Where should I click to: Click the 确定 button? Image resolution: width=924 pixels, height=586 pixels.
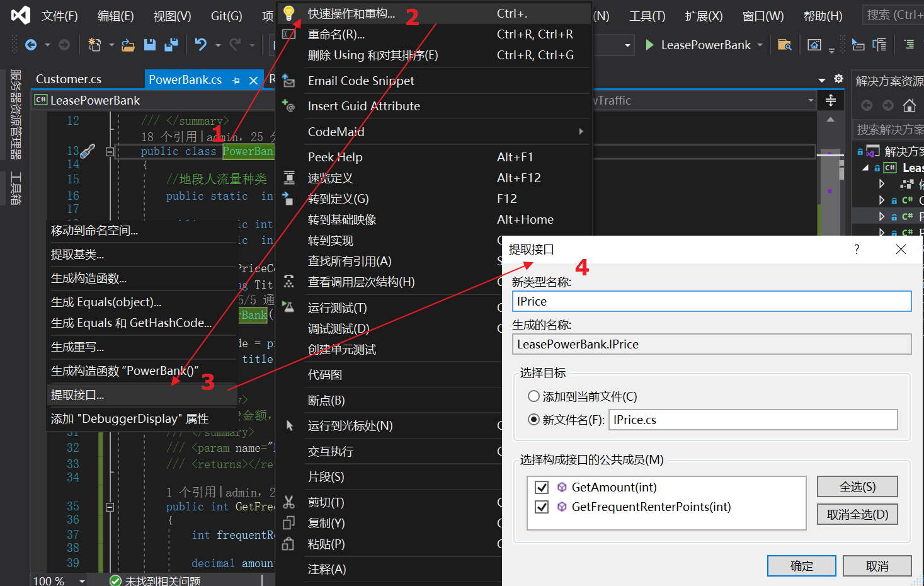[802, 566]
